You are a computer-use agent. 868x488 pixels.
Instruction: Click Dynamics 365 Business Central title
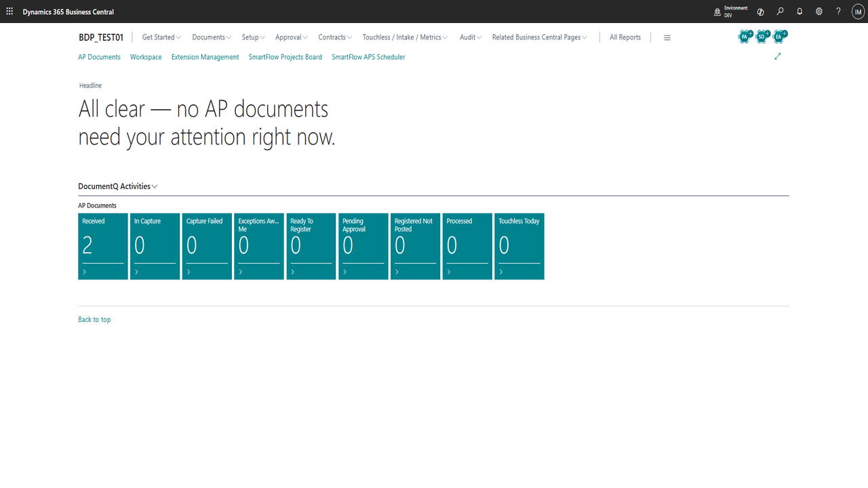tap(68, 12)
